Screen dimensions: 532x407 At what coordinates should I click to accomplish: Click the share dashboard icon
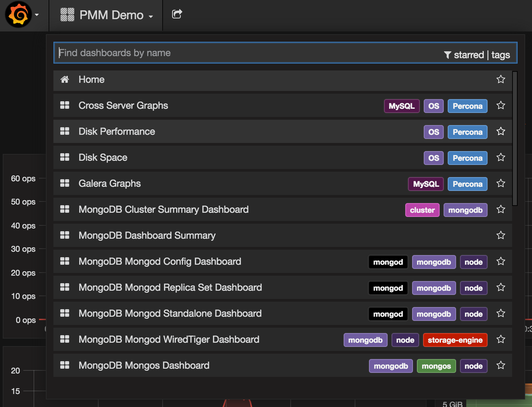tap(177, 14)
